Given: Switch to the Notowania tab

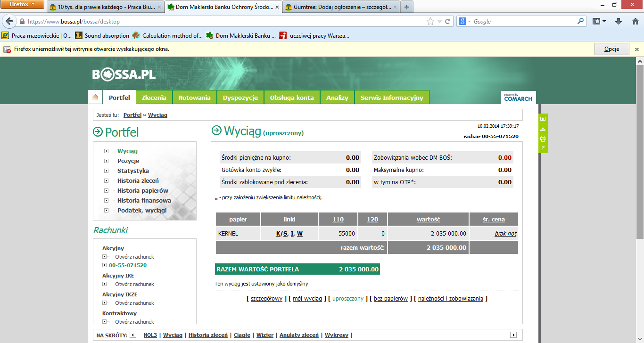Looking at the screenshot, I should click(194, 98).
